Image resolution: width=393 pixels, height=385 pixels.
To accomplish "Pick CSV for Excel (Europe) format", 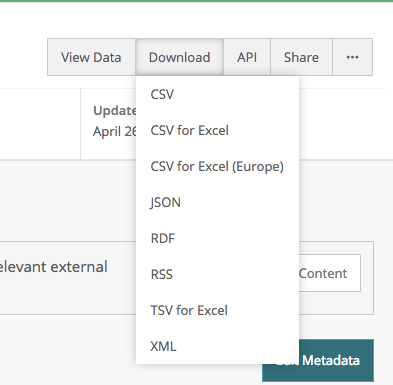I will pyautogui.click(x=217, y=166).
